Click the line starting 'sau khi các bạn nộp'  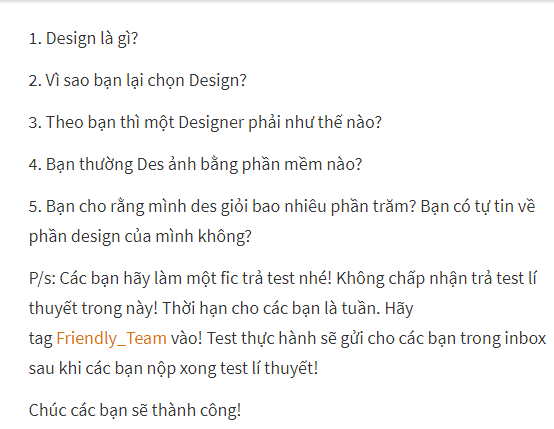(173, 368)
